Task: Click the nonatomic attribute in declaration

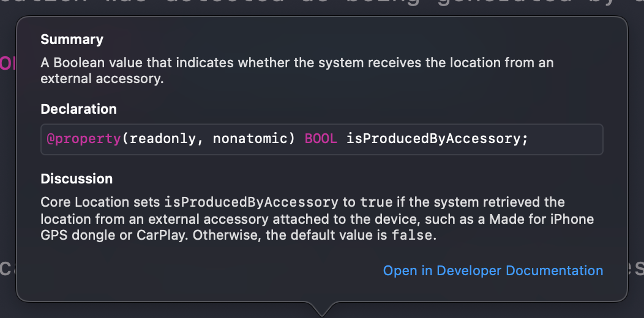Action: [250, 139]
